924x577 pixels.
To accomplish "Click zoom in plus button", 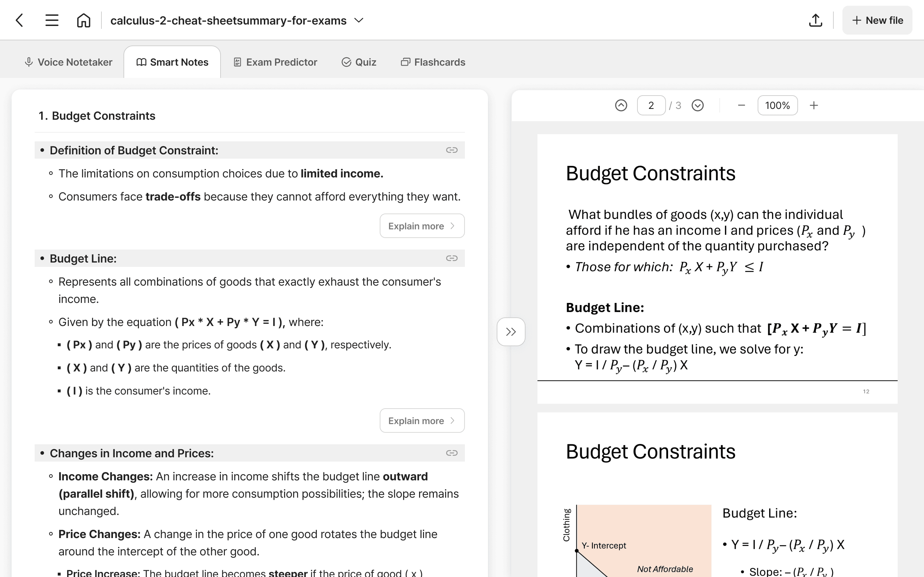I will click(814, 105).
